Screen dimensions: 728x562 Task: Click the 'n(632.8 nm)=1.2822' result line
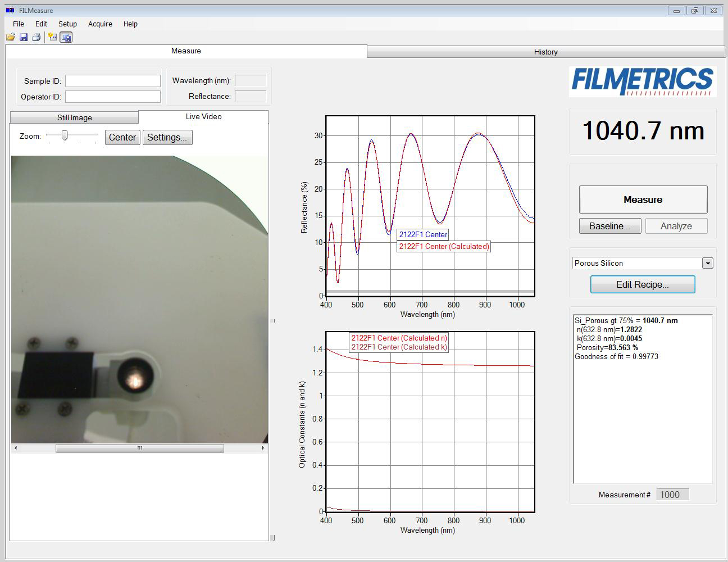609,329
